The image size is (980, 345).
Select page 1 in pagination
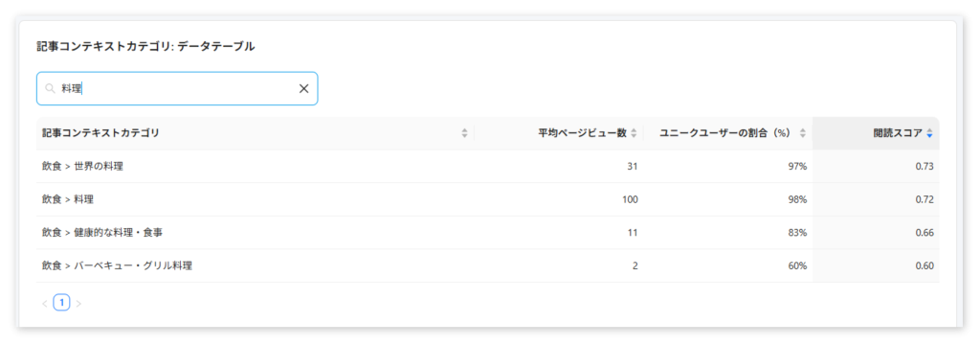(x=61, y=303)
